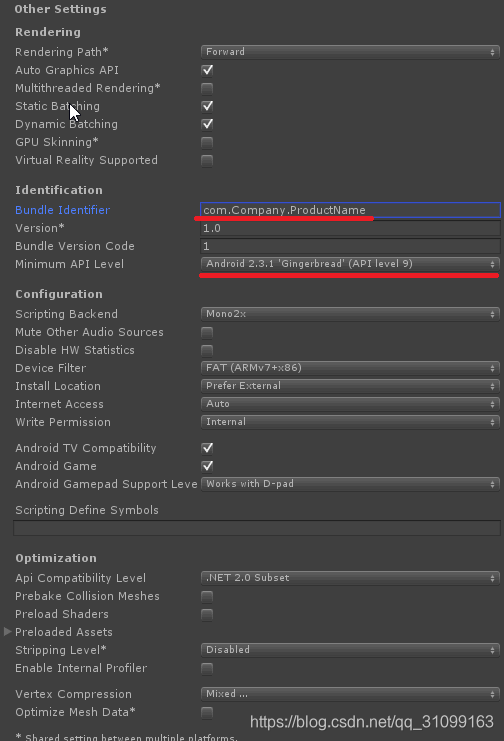Enable Virtual Reality Supported checkbox

point(207,160)
